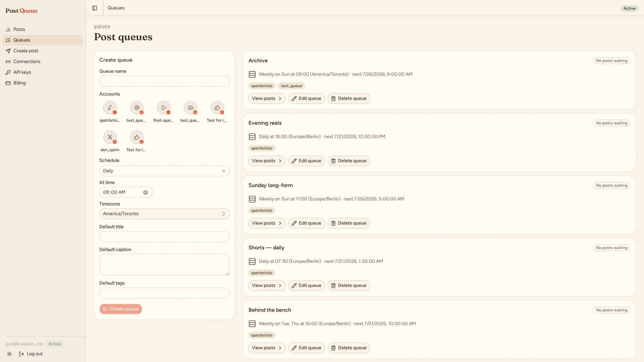Select the den_spirin X account
This screenshot has height=362, width=644.
click(110, 141)
